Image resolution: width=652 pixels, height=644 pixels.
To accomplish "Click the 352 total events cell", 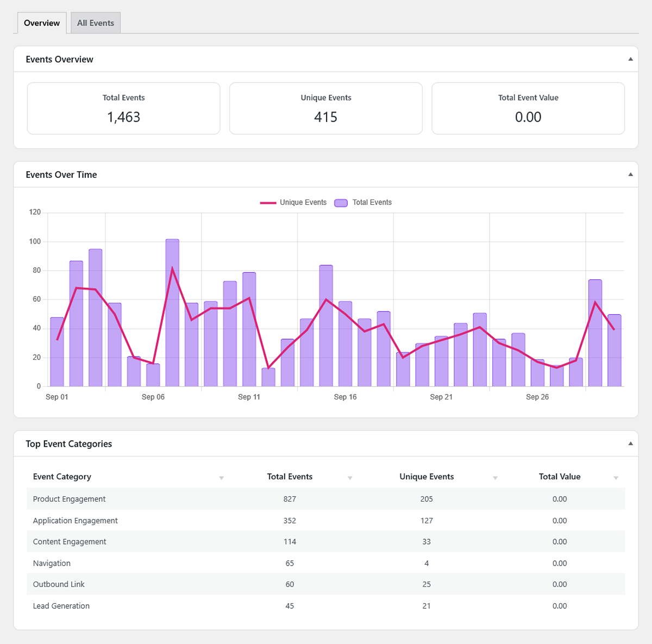I will pyautogui.click(x=290, y=521).
